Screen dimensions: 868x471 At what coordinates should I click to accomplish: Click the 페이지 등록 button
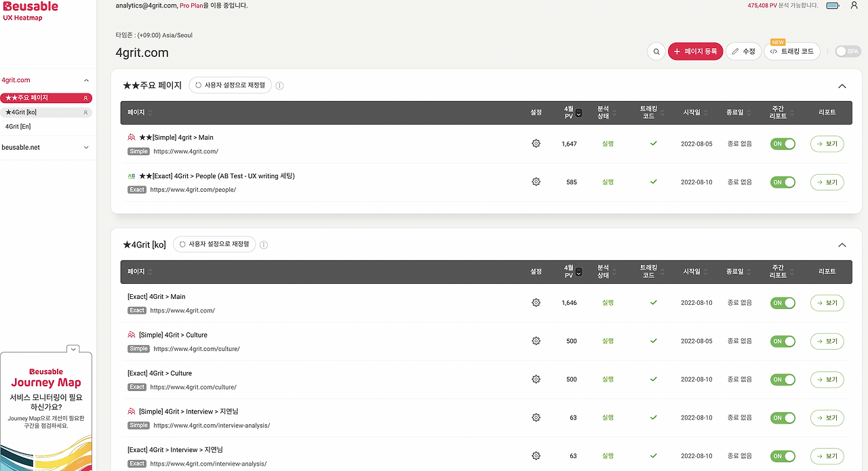[695, 52]
